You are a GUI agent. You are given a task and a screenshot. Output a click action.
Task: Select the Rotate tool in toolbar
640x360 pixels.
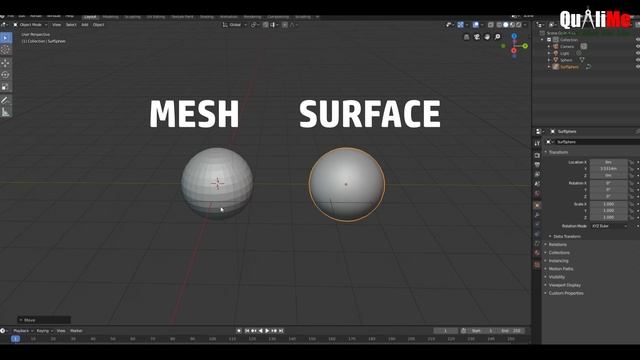click(x=5, y=75)
